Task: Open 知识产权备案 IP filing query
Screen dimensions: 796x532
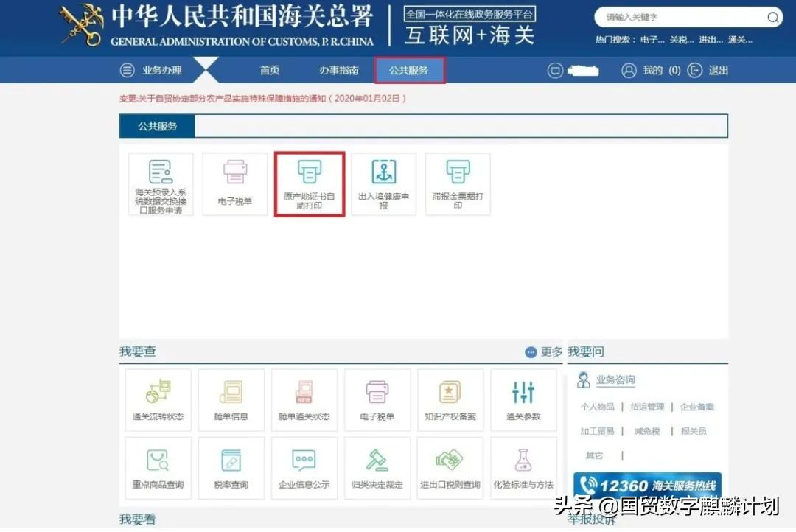Action: (450, 399)
